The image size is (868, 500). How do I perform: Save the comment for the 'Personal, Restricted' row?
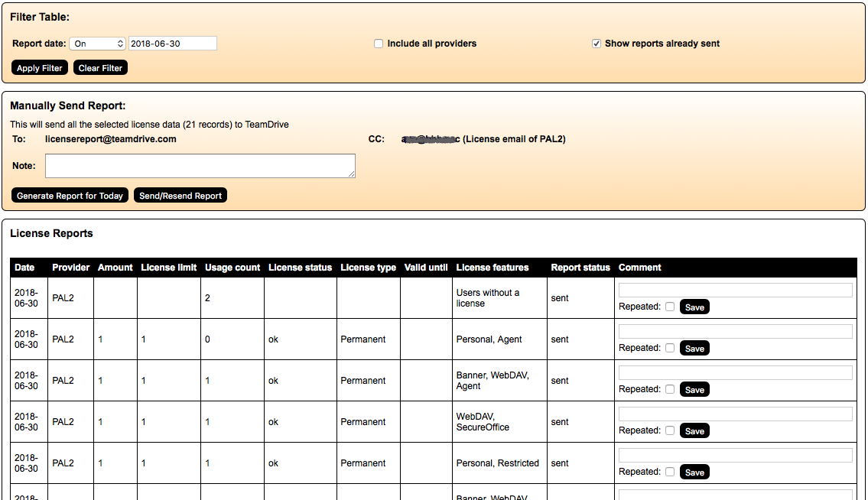tap(694, 472)
